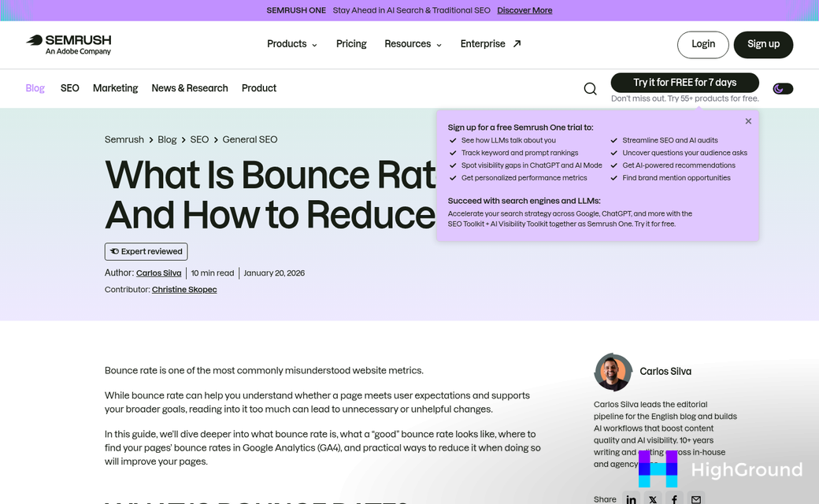Screen dimensions: 819x504
Task: Toggle dark mode switch
Action: 783,89
